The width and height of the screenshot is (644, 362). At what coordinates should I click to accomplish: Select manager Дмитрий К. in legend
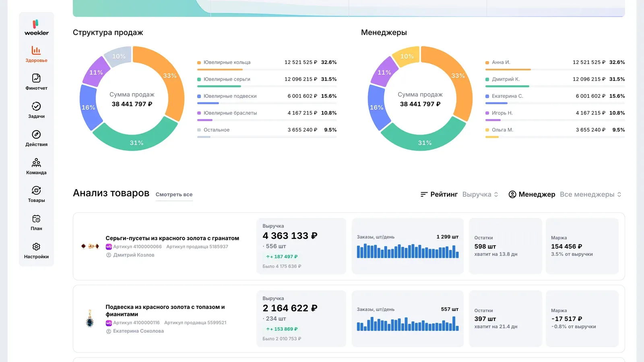[x=555, y=82]
